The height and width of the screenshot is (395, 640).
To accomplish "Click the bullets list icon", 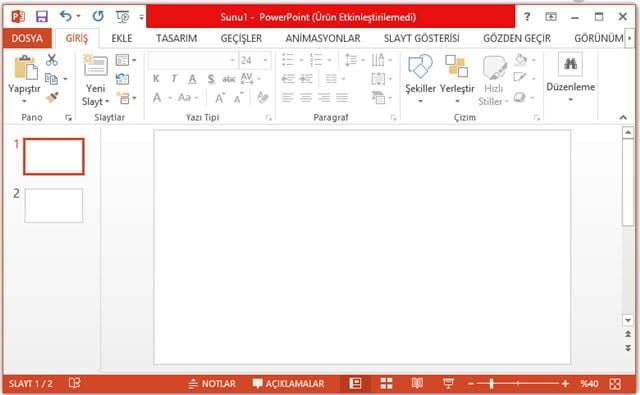I will (x=288, y=60).
